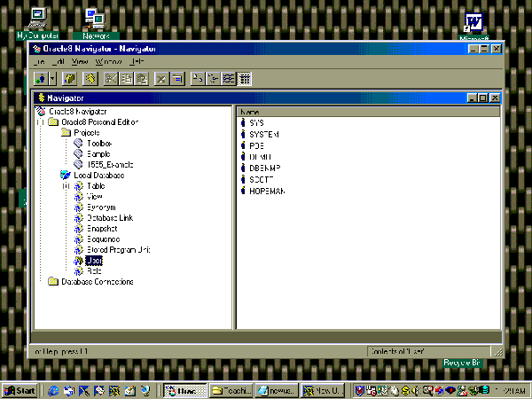This screenshot has height=399, width=532.
Task: Select the Snapshot tree item
Action: (x=102, y=229)
